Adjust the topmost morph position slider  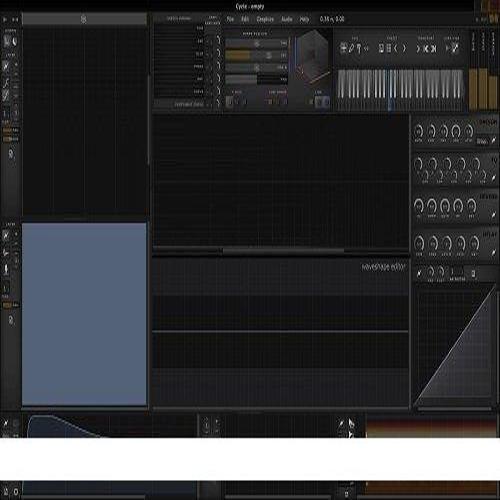tap(257, 43)
